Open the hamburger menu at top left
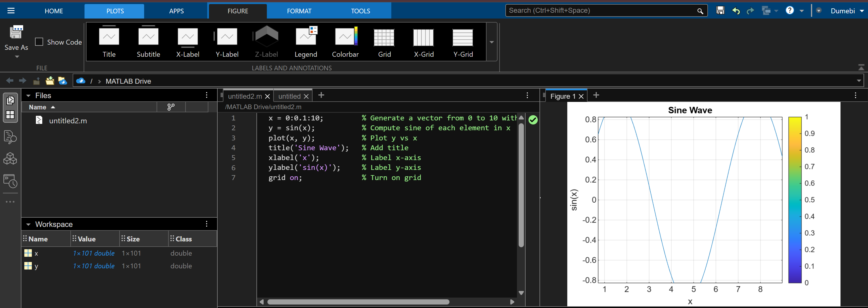 tap(11, 10)
